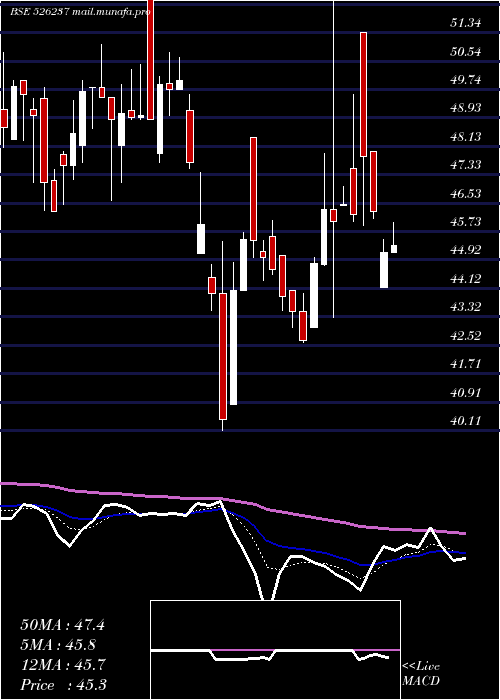Click the 48.93 price axis label

point(466,108)
